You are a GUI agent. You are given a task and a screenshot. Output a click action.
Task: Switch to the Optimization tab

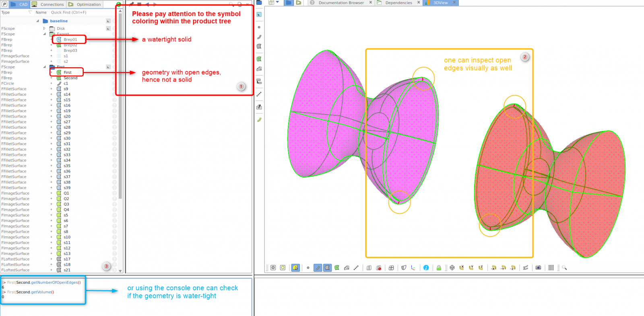pos(85,4)
